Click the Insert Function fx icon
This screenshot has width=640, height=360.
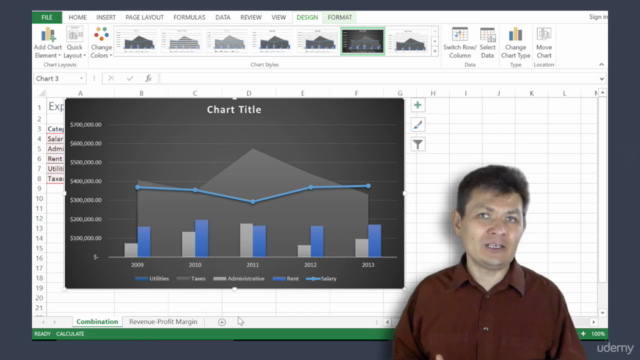148,78
